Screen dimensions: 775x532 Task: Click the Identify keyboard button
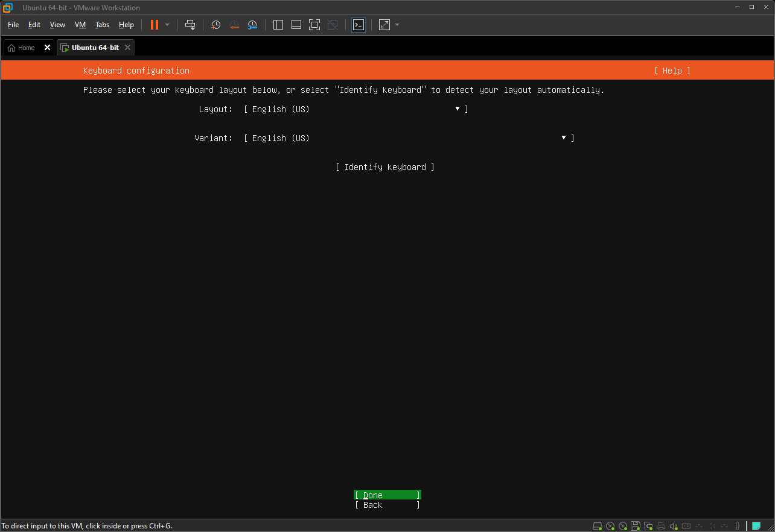384,167
